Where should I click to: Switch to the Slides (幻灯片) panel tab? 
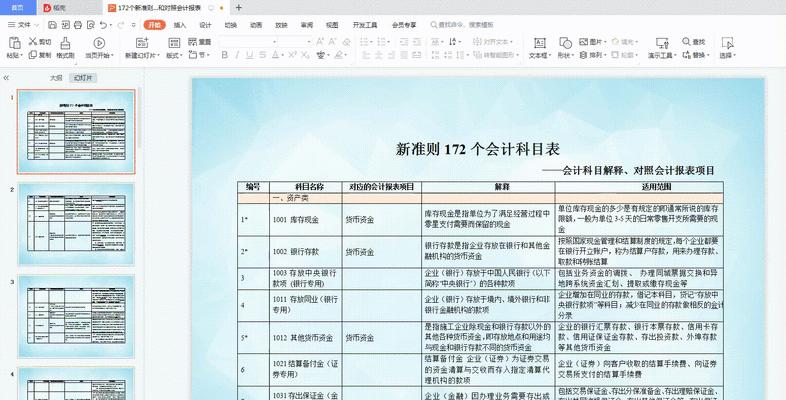tap(83, 78)
